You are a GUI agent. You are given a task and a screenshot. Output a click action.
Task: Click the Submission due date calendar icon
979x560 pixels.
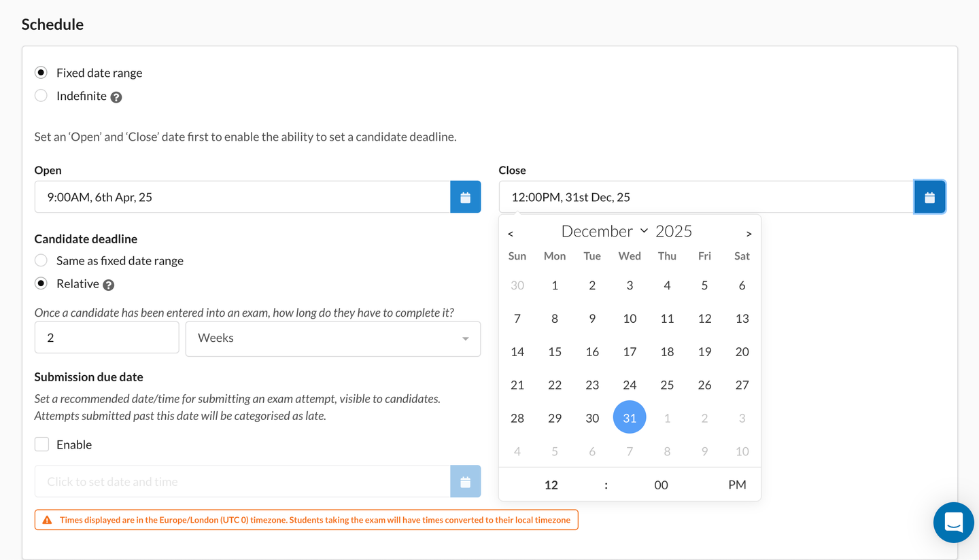coord(465,481)
